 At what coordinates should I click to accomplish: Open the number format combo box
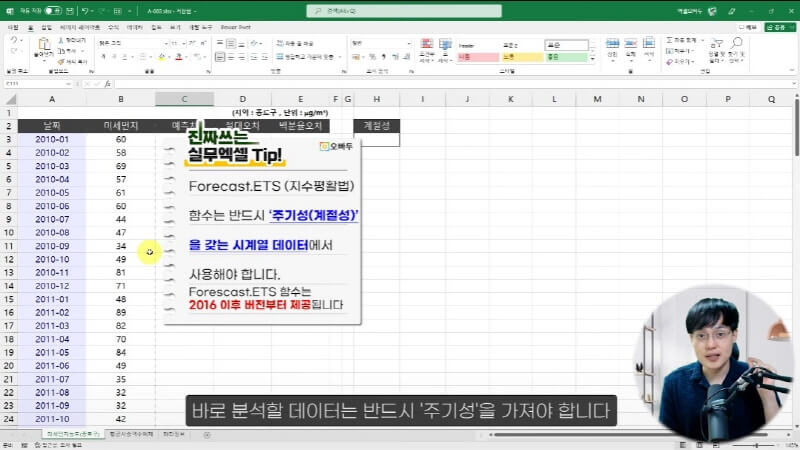[x=381, y=43]
